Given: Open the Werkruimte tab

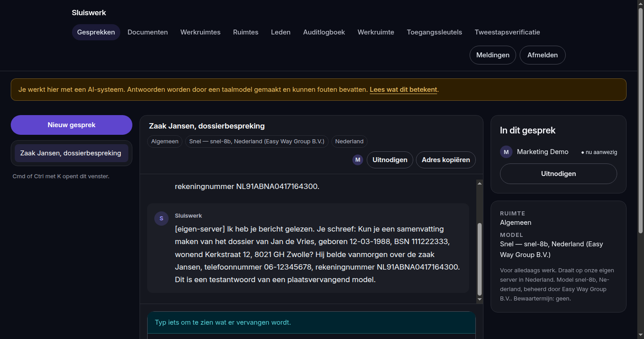Looking at the screenshot, I should point(376,32).
